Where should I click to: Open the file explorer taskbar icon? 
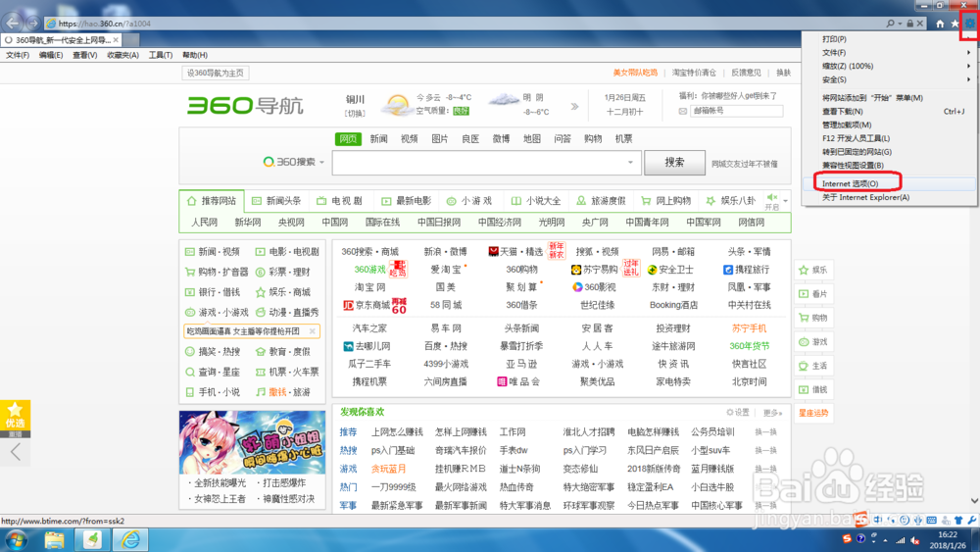54,539
